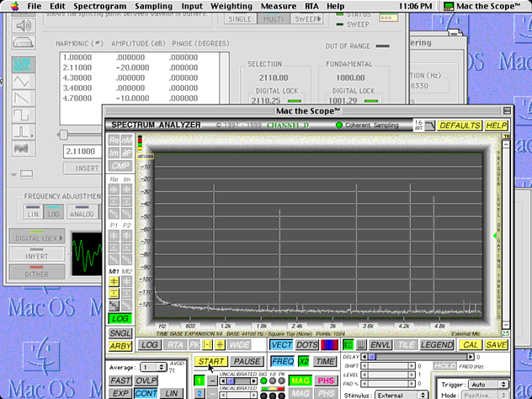
Task: Select LIN frequency adjustment
Action: (33, 212)
